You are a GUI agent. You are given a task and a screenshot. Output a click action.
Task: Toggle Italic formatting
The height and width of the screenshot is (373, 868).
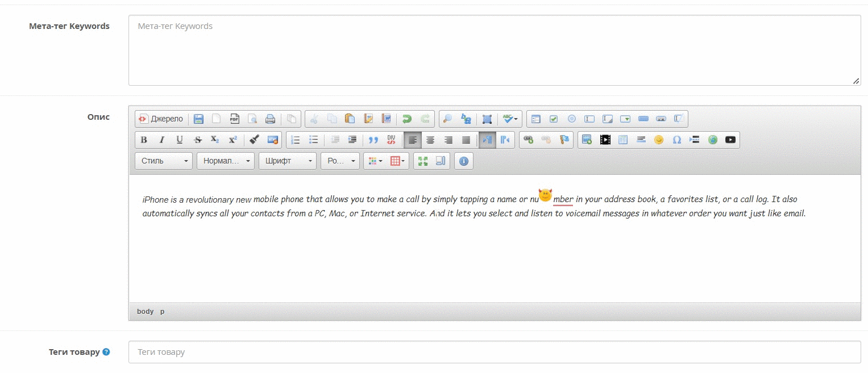(x=162, y=140)
